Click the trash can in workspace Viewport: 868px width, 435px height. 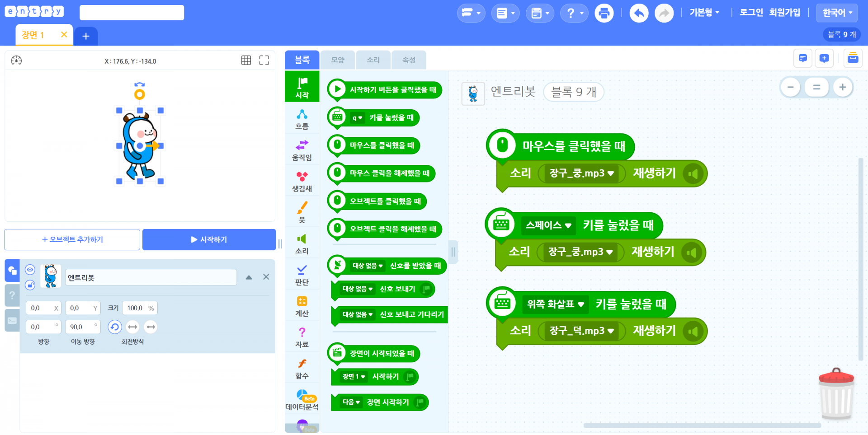836,394
